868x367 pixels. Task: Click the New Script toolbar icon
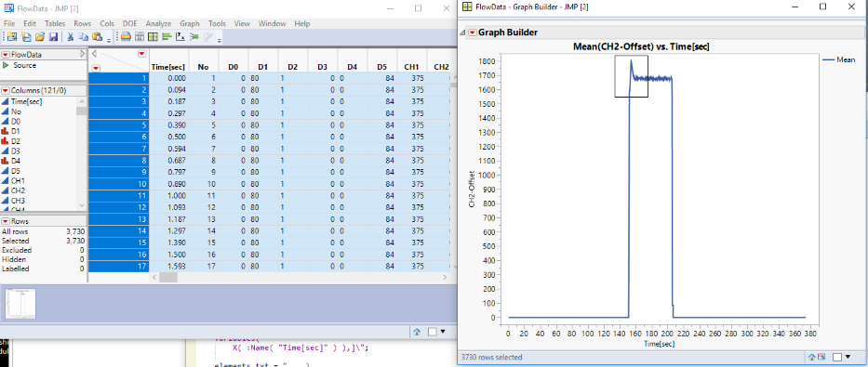[25, 37]
